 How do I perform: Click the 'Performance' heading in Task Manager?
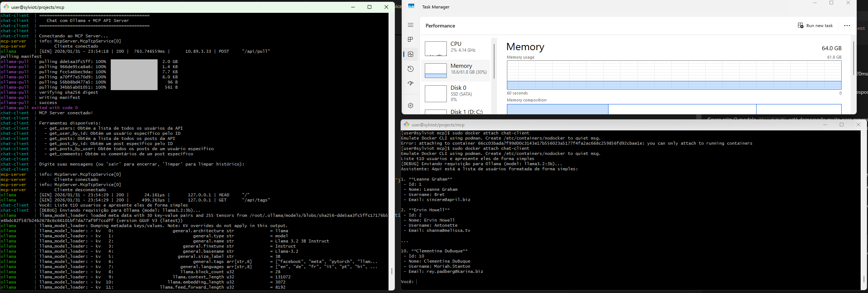point(440,26)
